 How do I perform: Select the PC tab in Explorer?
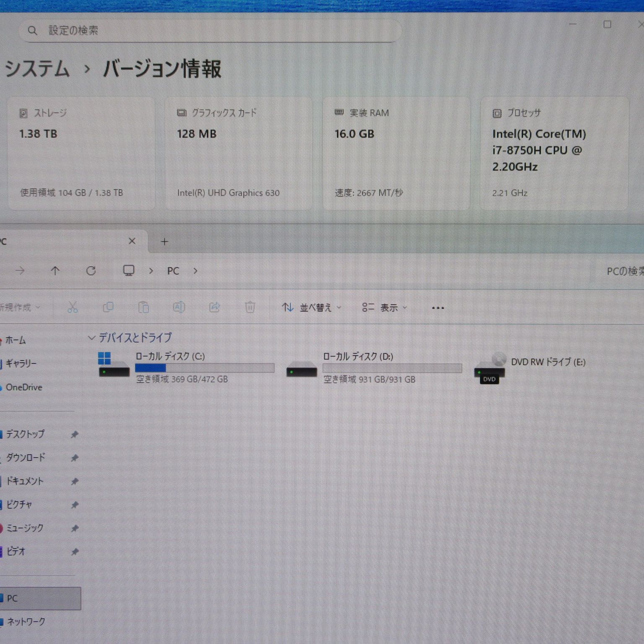pos(63,241)
